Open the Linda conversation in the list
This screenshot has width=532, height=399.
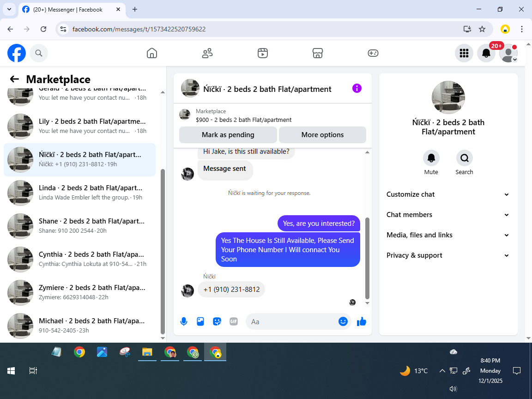coord(80,193)
